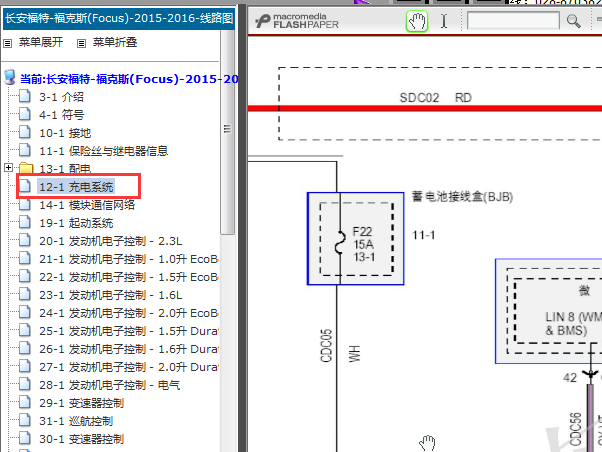Select the FlashPaper hand pan tool
Image resolution: width=602 pixels, height=452 pixels.
click(417, 21)
